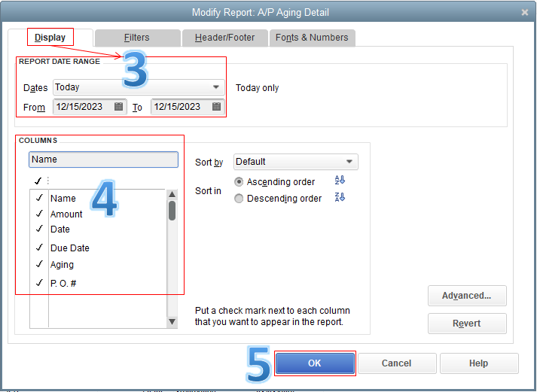
Task: Click the OK button
Action: [x=315, y=363]
